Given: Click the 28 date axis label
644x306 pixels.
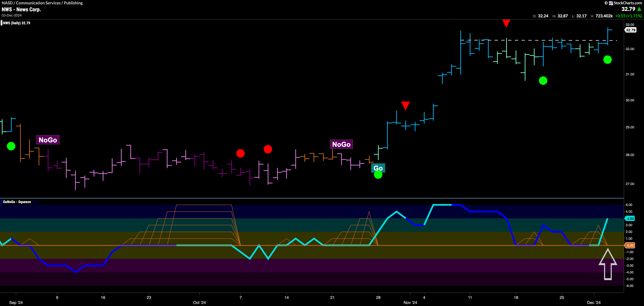Looking at the screenshot, I should [378, 298].
